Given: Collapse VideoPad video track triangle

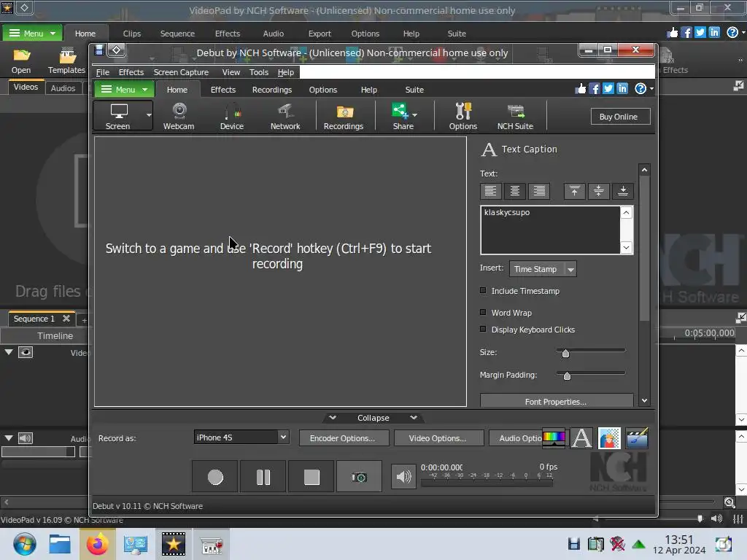Looking at the screenshot, I should (9, 352).
